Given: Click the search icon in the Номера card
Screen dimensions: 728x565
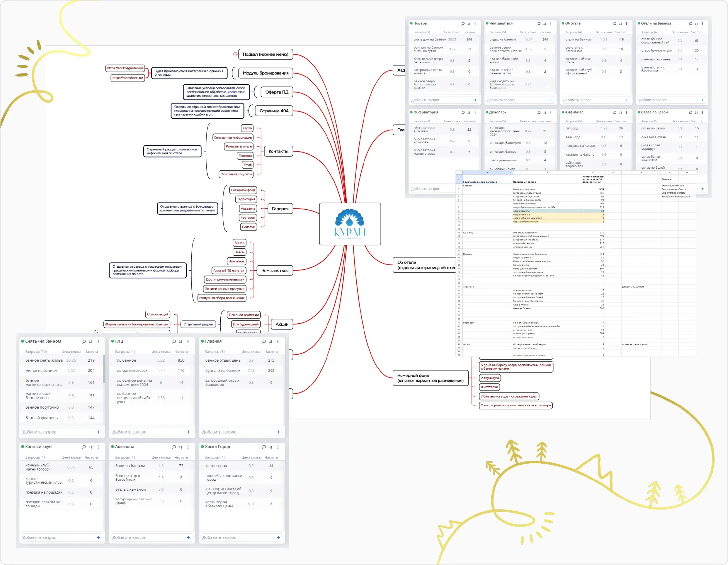Looking at the screenshot, I should 463,24.
